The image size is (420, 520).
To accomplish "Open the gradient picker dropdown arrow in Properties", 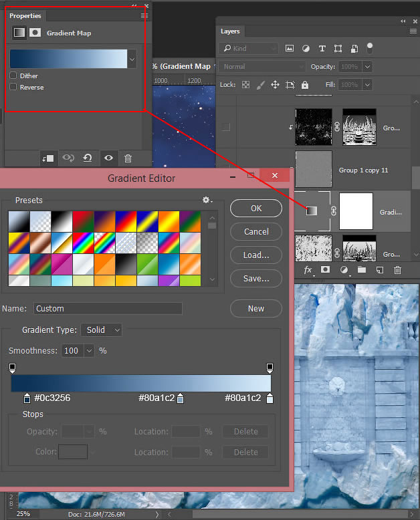I will (x=132, y=59).
